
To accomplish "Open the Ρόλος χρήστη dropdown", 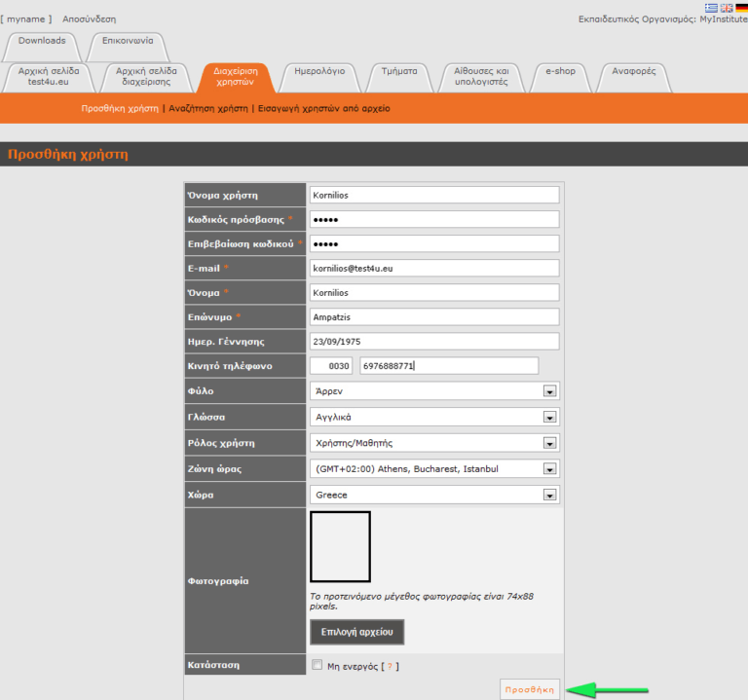I will pos(549,443).
